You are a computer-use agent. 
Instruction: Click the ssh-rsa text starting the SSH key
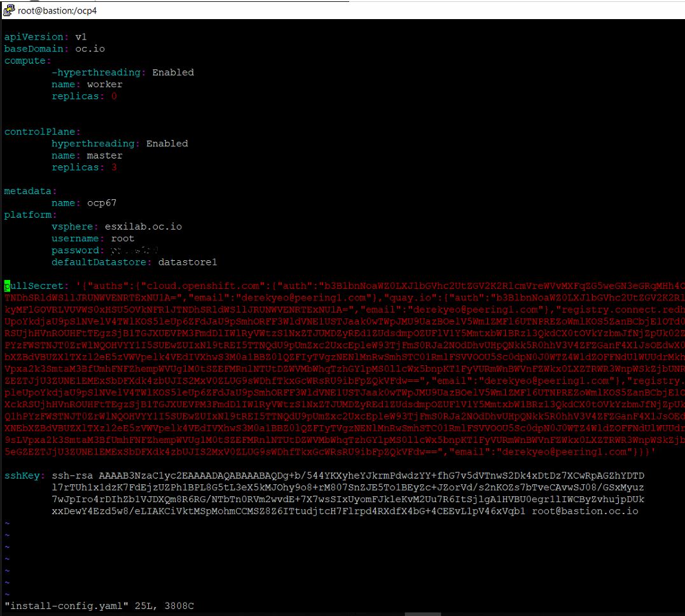[70, 475]
